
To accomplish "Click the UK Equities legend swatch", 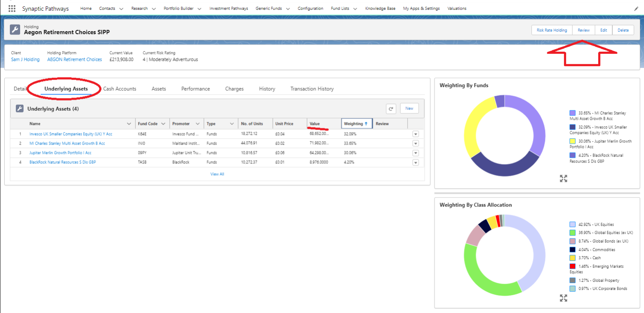I will (572, 224).
